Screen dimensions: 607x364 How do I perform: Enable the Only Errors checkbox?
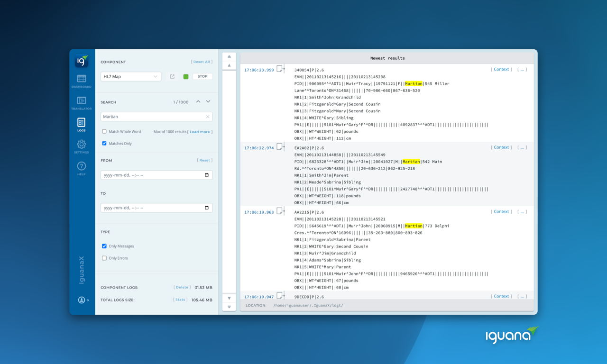(104, 258)
